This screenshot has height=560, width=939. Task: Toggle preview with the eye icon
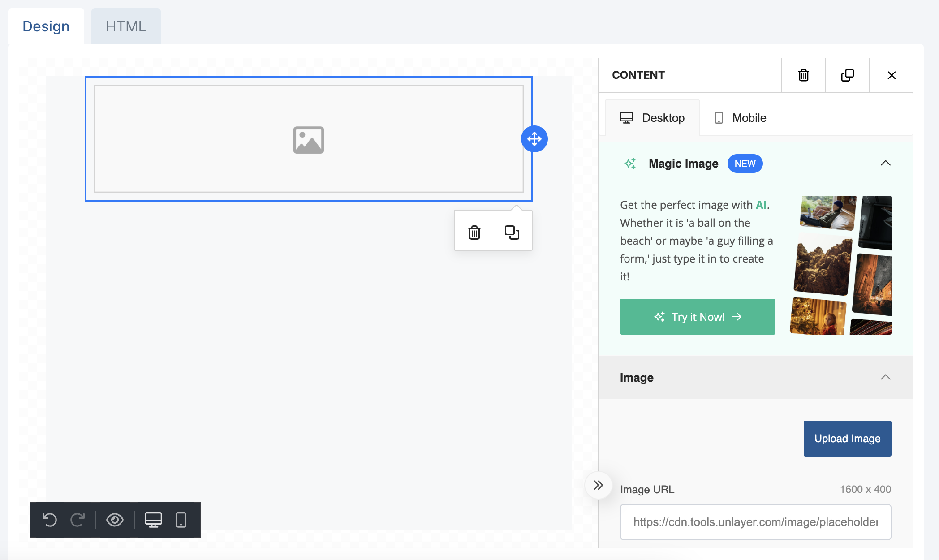point(115,520)
